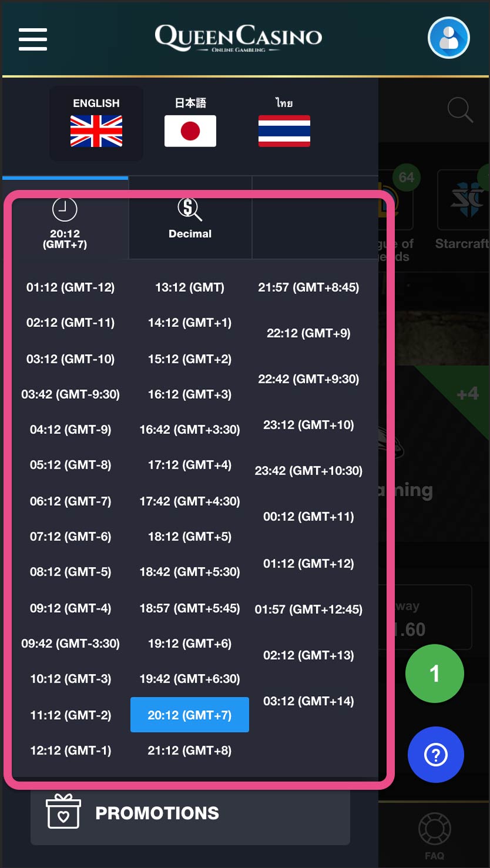Choose 18:57 (GMT+5:45) timezone entry
Viewport: 490px width, 868px height.
[190, 608]
